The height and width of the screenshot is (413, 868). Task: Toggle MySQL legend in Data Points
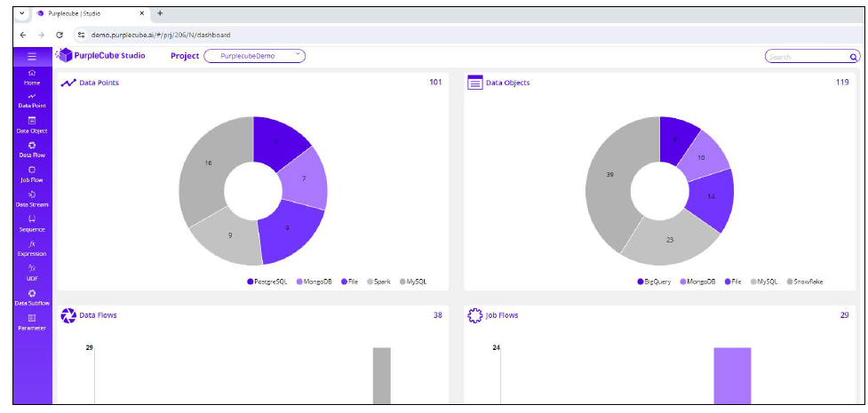click(x=413, y=282)
